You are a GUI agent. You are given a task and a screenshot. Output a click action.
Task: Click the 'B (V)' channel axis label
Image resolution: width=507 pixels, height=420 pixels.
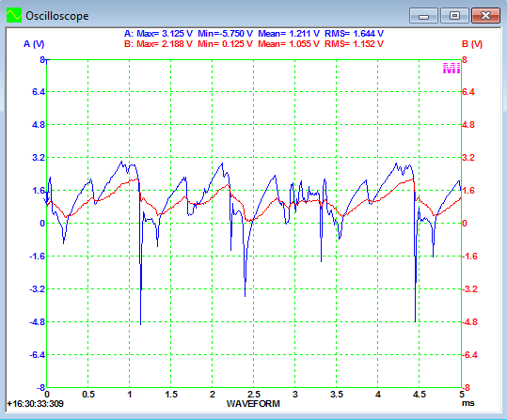click(472, 44)
